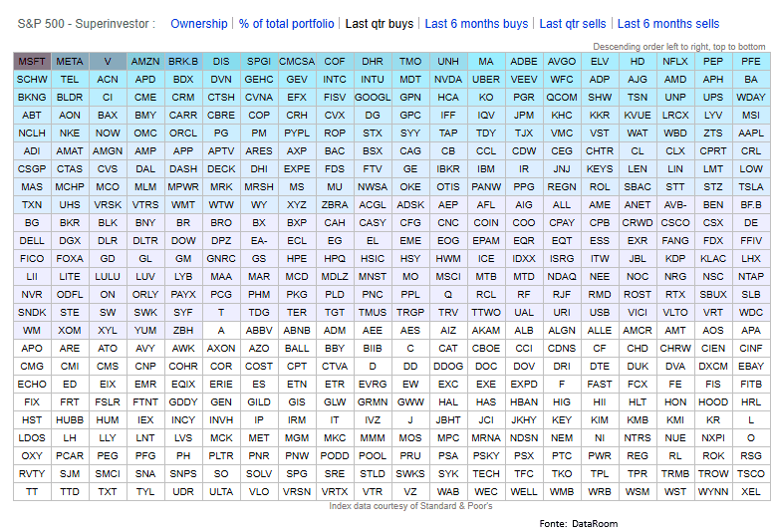The image size is (773, 532).
Task: Open the XOM ticker cell
Action: (x=70, y=331)
